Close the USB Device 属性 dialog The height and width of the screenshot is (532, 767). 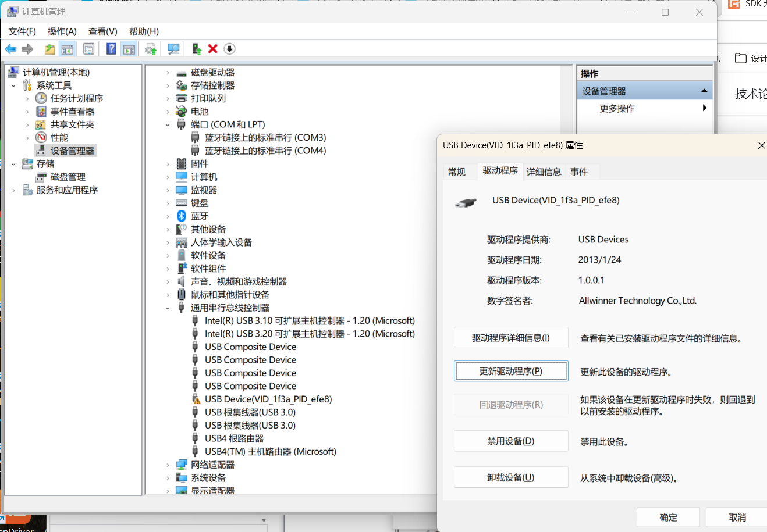point(761,145)
